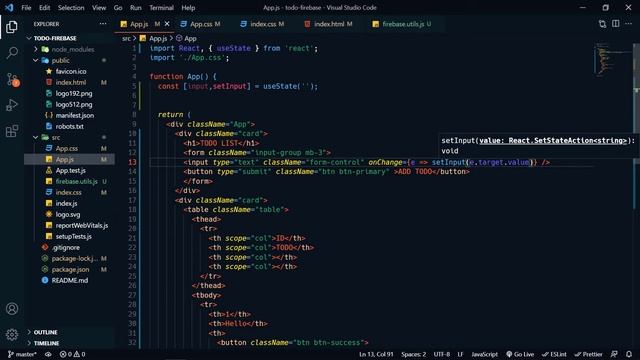Open Explorer views and more actions ellipsis
This screenshot has height=360, width=640.
(x=103, y=24)
